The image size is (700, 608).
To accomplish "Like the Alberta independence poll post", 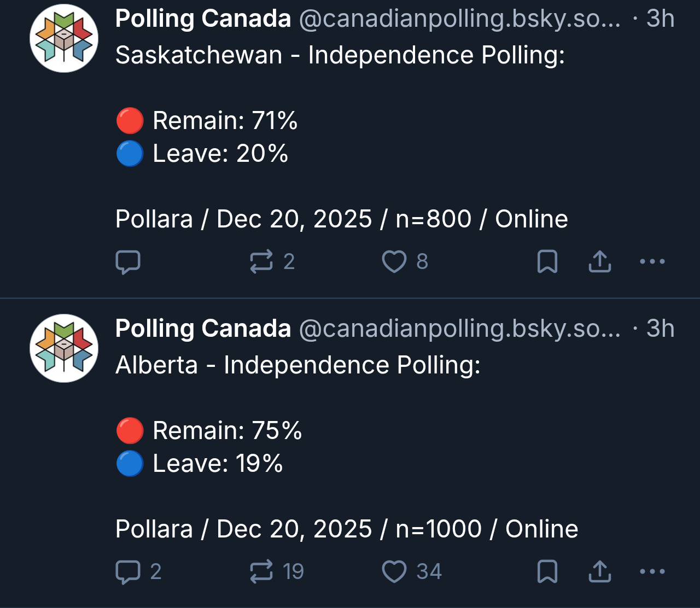I will (x=394, y=572).
